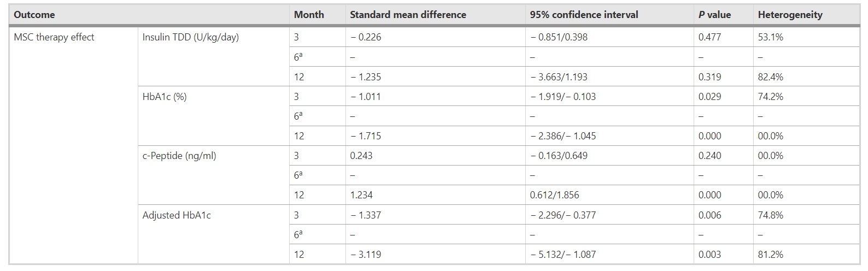Select the 53.1% heterogeneity cell
Viewport: 868px width, 271px height.
pyautogui.click(x=770, y=37)
